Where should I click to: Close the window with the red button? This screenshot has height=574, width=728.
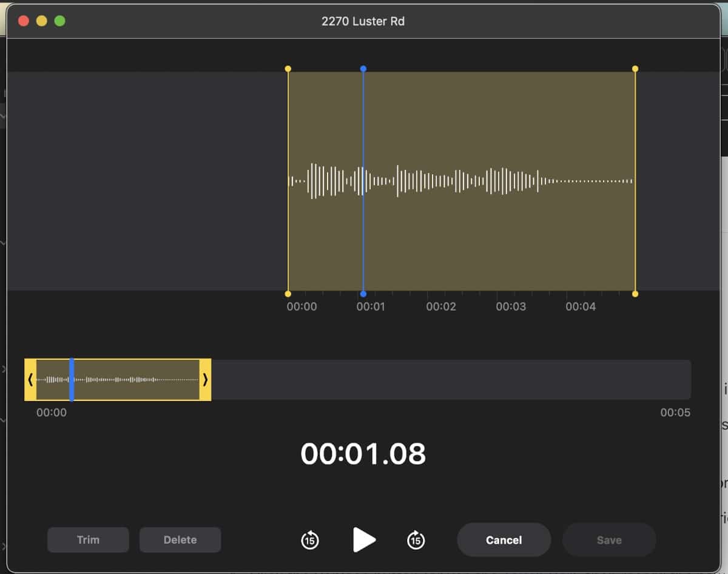(24, 21)
